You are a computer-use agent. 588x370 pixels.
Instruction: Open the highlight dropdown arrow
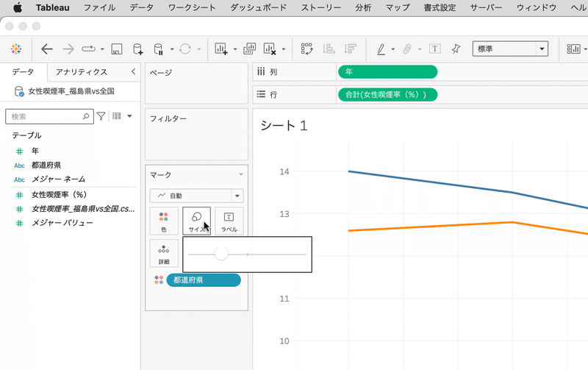393,49
